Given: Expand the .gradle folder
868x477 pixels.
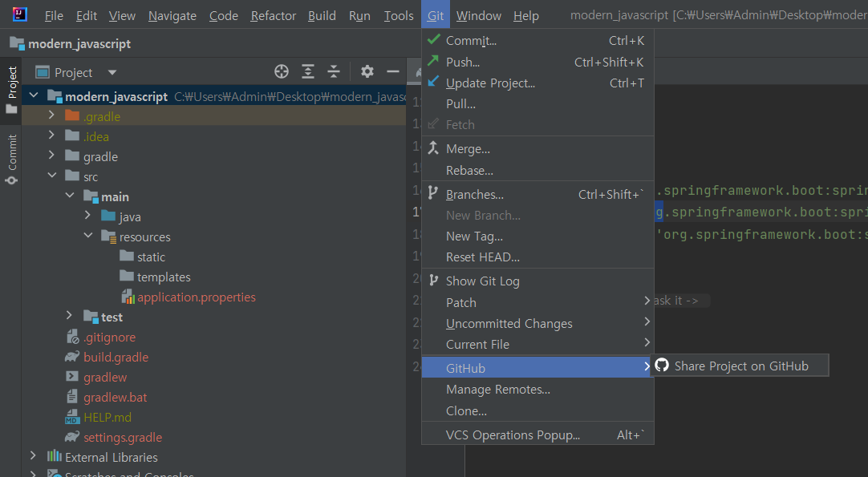Looking at the screenshot, I should (x=51, y=116).
